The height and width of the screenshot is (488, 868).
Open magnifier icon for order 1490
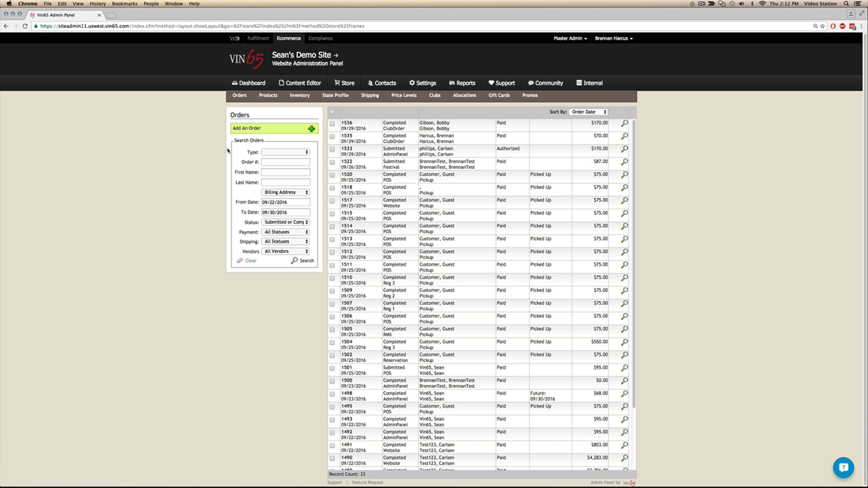point(624,458)
